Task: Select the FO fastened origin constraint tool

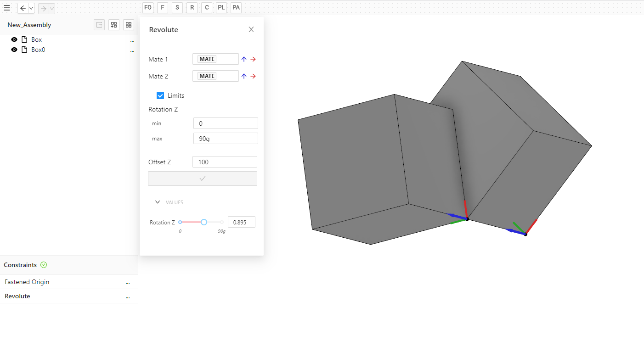Action: point(148,8)
